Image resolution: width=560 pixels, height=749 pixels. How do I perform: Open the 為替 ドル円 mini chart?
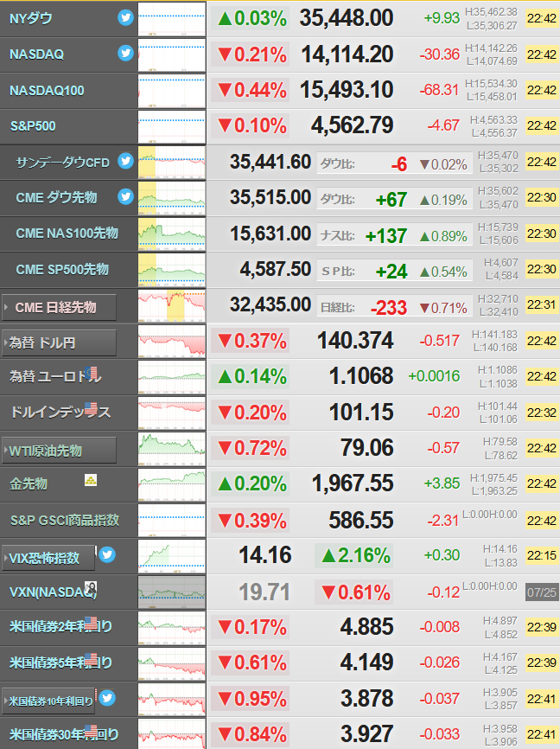(172, 341)
